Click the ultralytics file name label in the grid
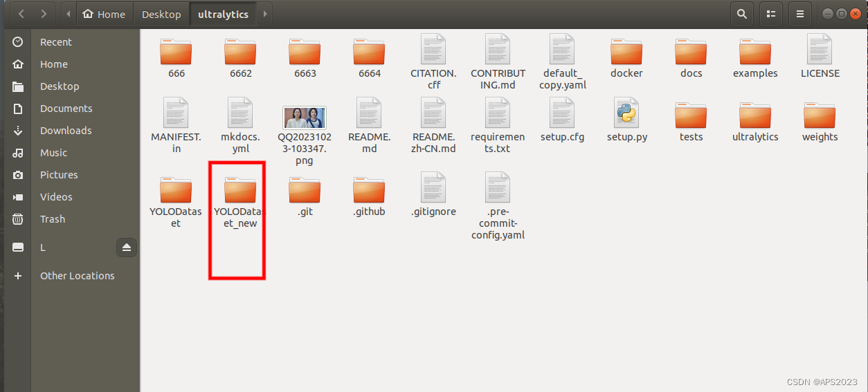Image resolution: width=868 pixels, height=392 pixels. tap(755, 137)
